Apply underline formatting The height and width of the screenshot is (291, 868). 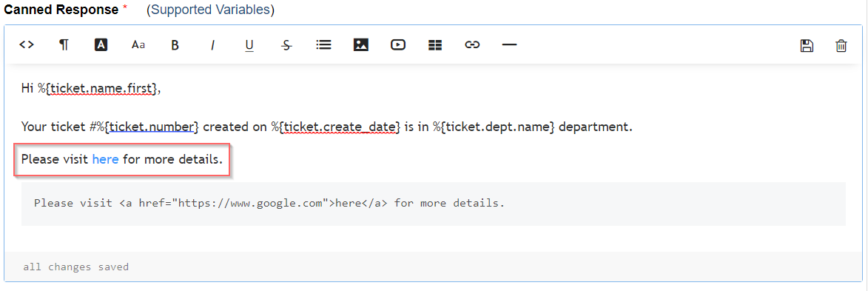click(x=249, y=45)
